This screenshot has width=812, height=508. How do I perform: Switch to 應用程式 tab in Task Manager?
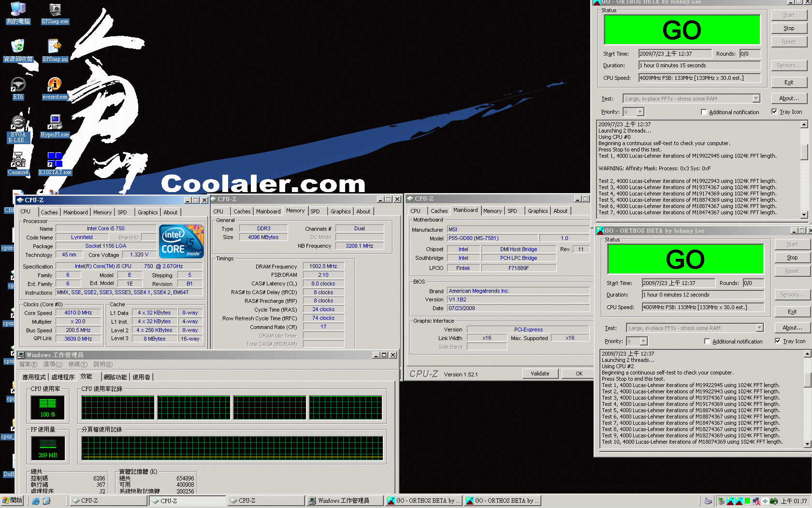click(34, 377)
